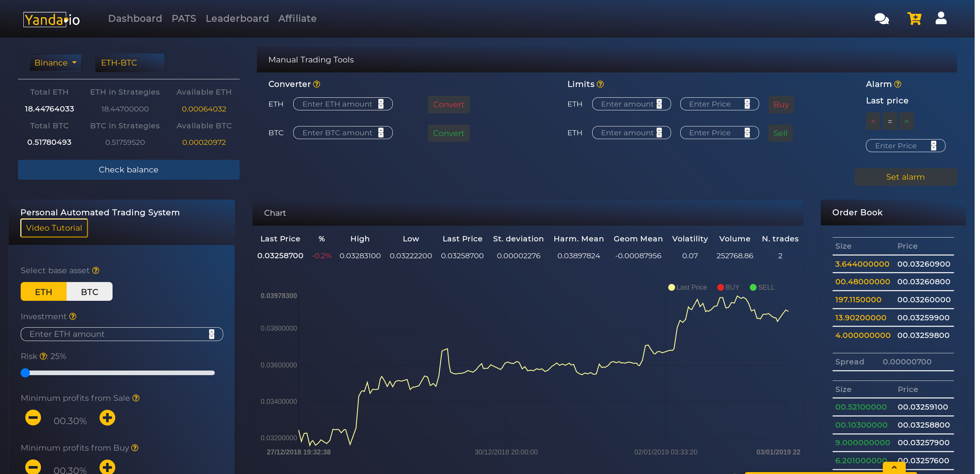Decrease Minimum profits from Sale with minus
Image resolution: width=980 pixels, height=474 pixels.
pos(33,418)
